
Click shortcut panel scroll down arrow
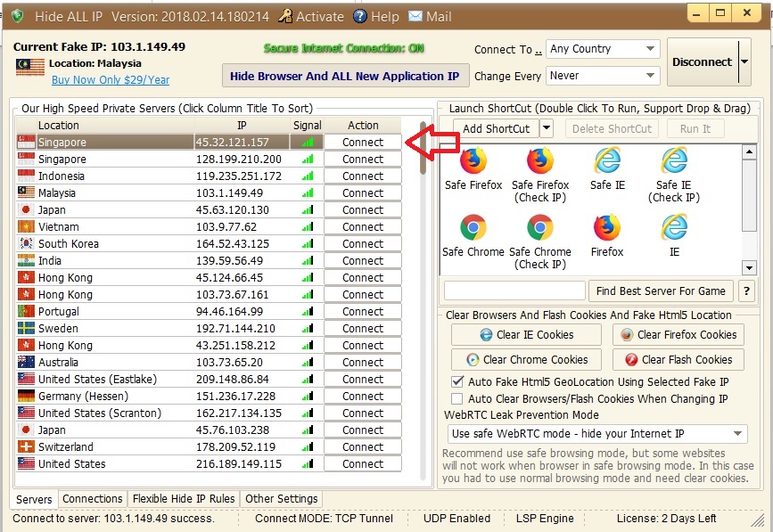click(x=749, y=268)
